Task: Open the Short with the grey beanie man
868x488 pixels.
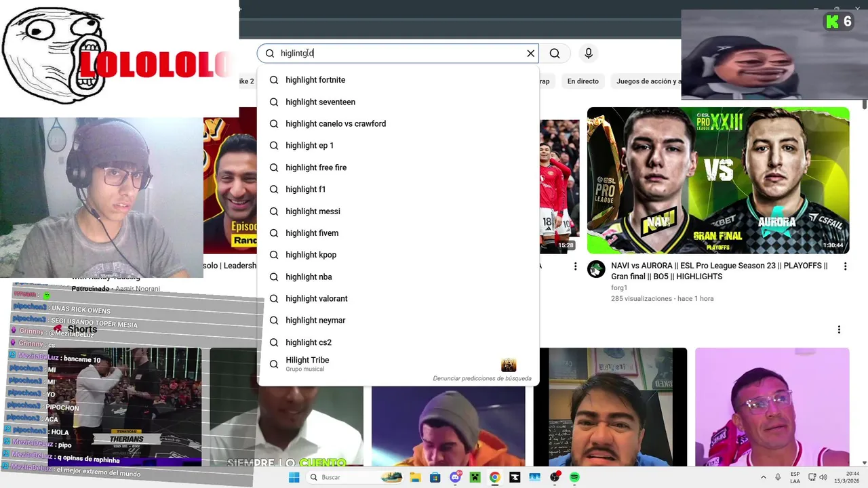Action: pos(448,426)
